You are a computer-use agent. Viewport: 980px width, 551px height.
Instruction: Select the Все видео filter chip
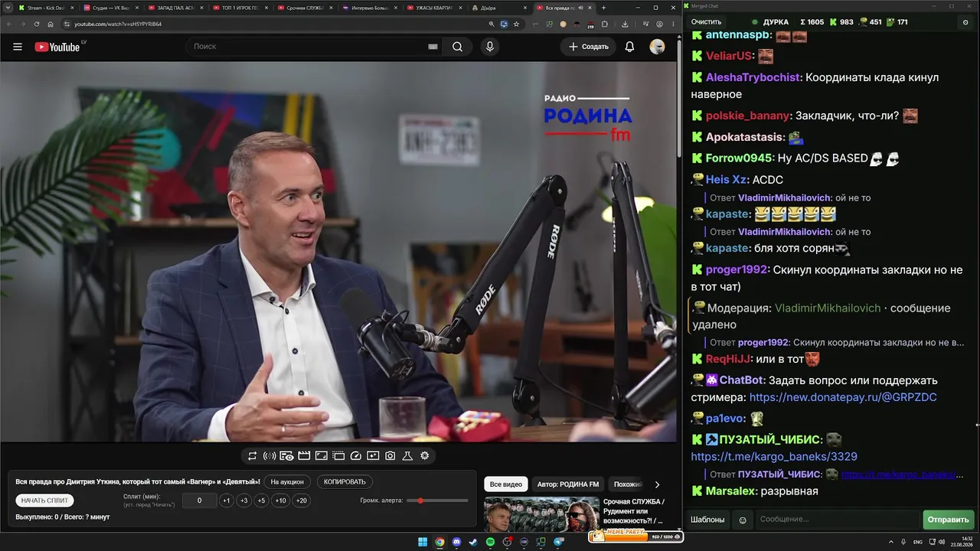click(x=505, y=484)
